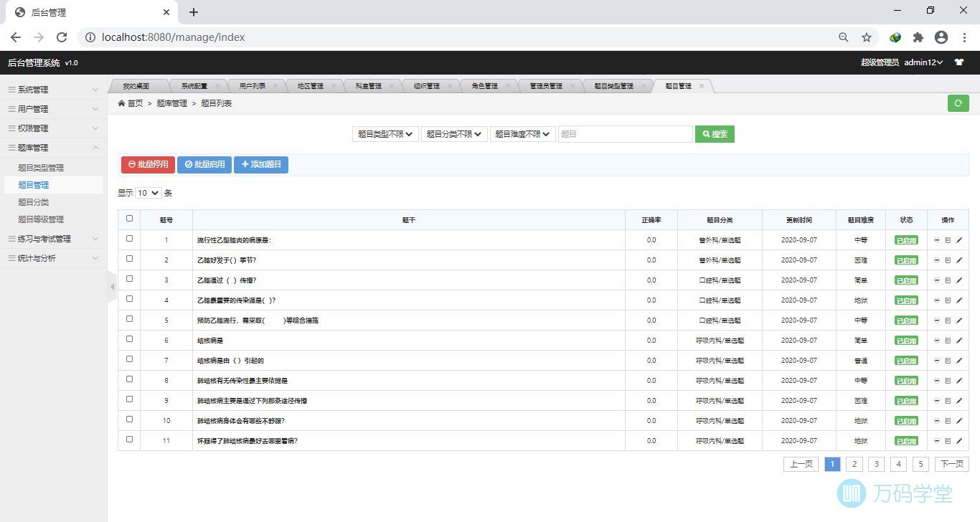
Task: Check the box for question 11
Action: pos(129,440)
